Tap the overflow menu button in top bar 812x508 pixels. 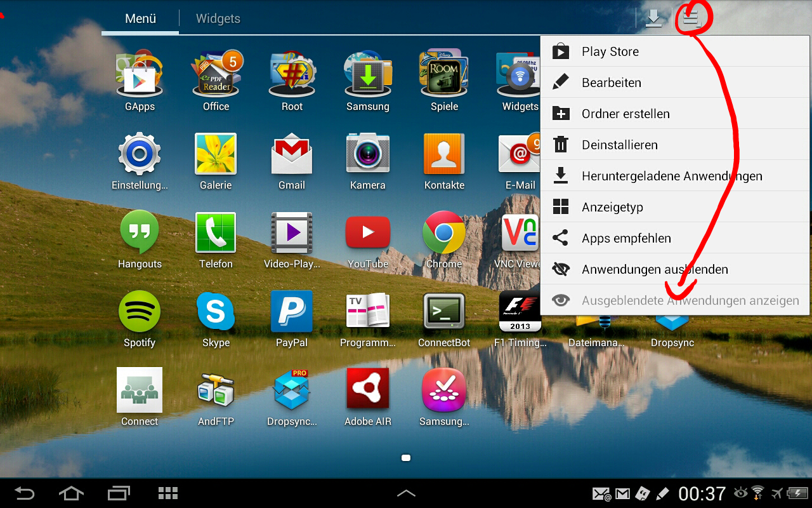coord(691,18)
